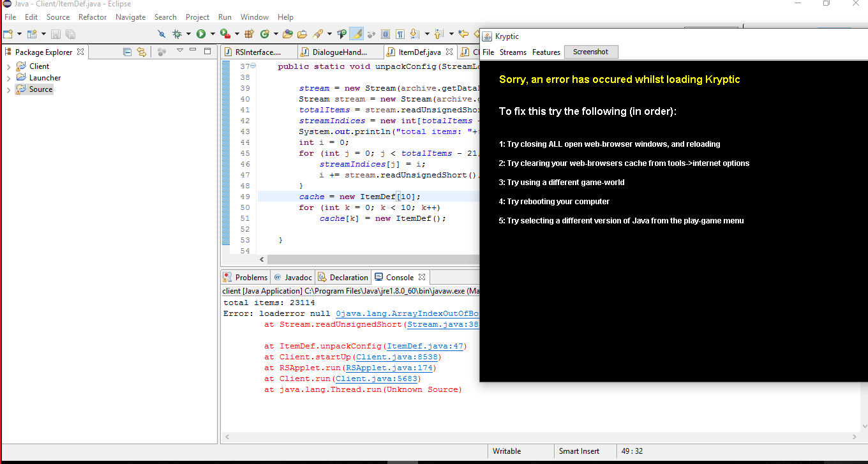The image size is (868, 464).
Task: Close the Console view tab
Action: 421,277
